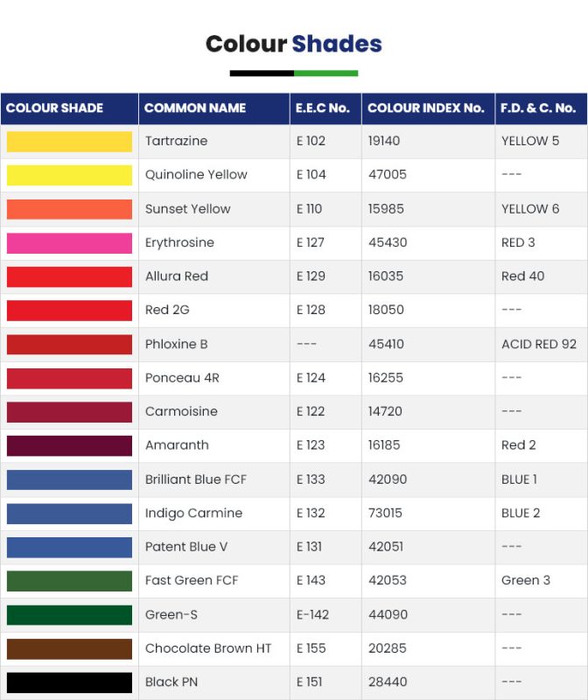
Task: Choose the Carmoisine colour swatch
Action: (69, 411)
